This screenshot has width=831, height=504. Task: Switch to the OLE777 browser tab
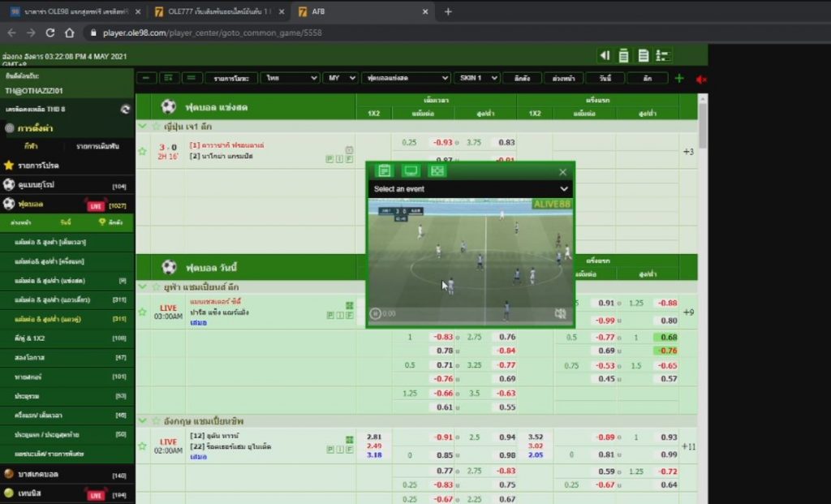click(x=218, y=11)
